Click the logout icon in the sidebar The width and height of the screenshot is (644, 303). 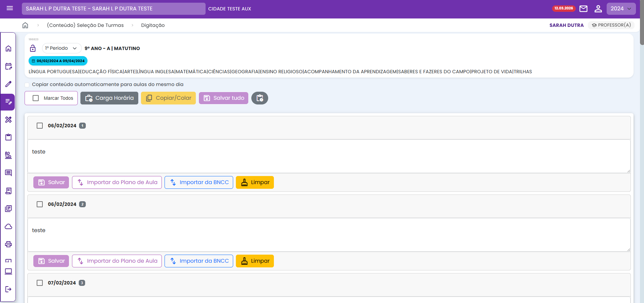(8, 289)
